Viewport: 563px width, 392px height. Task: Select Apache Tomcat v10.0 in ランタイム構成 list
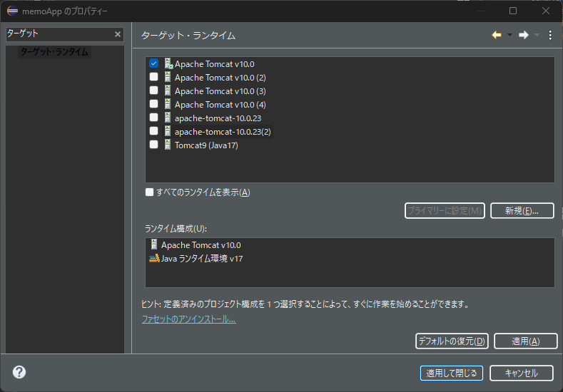[201, 245]
